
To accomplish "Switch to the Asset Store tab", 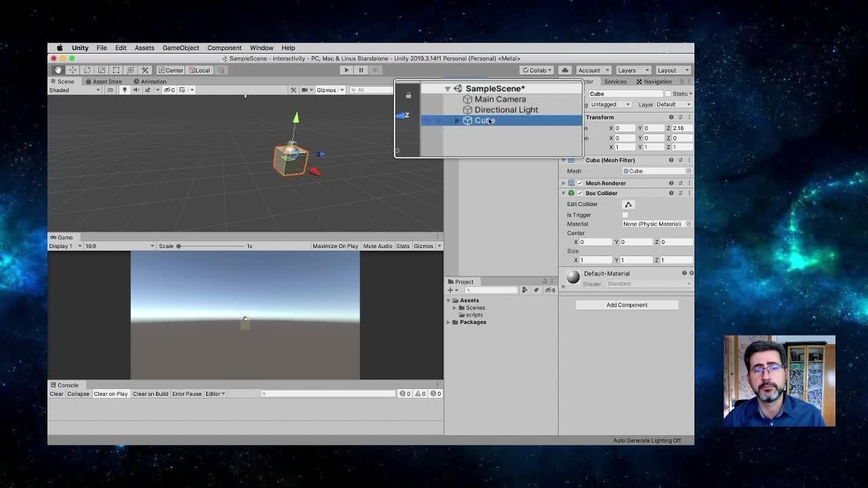I will coord(104,81).
